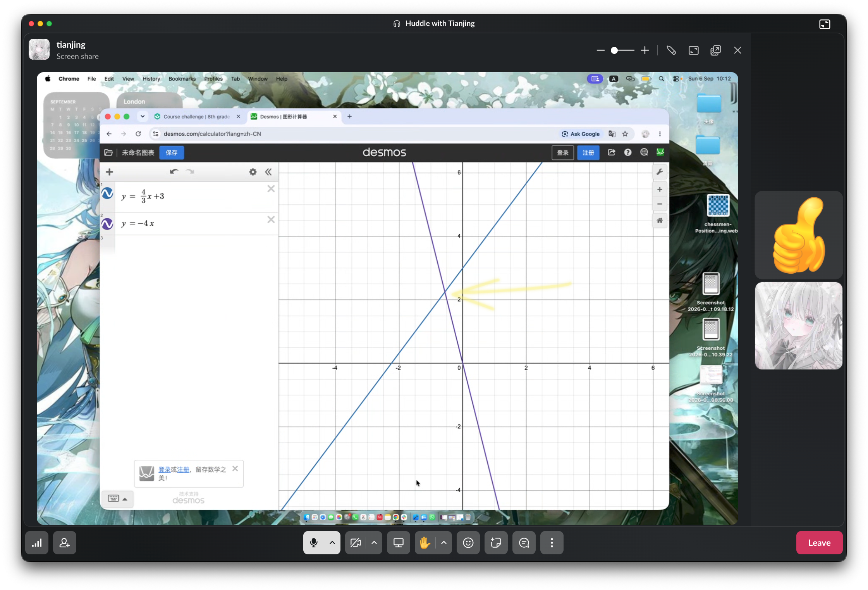Open the emoji reactions picker

coord(468,543)
